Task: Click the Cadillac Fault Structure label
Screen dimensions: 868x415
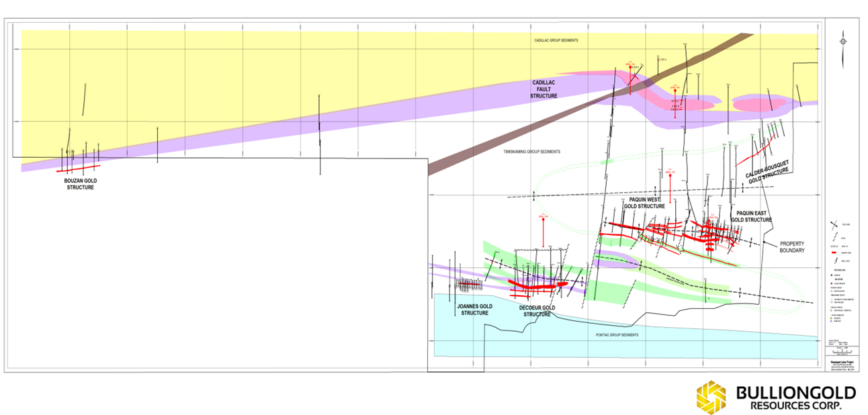Action: 544,89
